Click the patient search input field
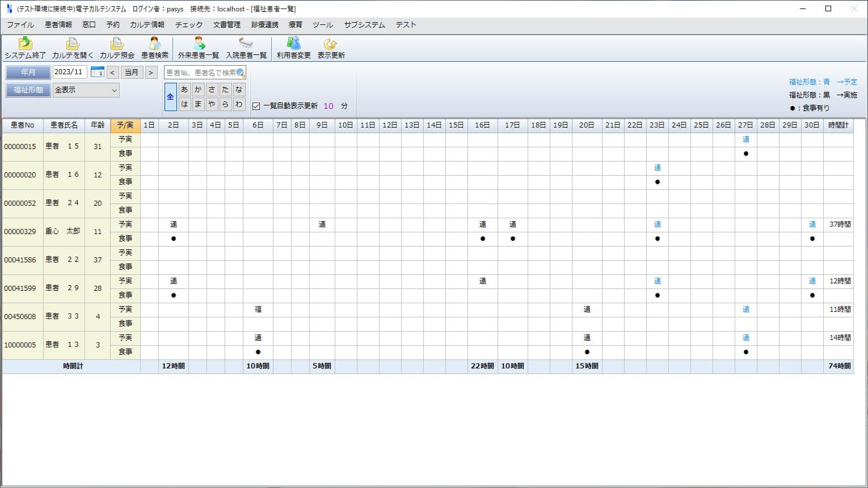The height and width of the screenshot is (488, 868). [x=200, y=73]
